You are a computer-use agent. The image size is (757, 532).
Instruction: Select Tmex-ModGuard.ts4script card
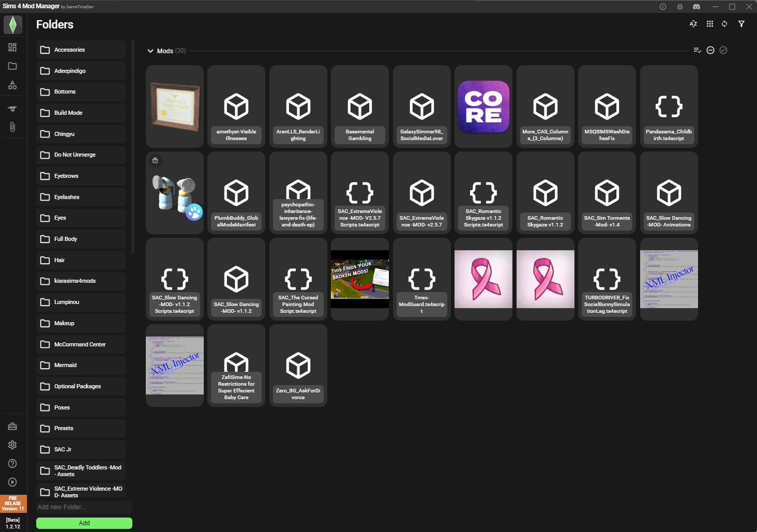point(422,279)
